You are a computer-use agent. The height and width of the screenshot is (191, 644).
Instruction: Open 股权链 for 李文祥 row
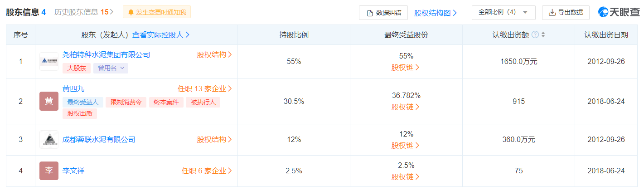(x=406, y=177)
